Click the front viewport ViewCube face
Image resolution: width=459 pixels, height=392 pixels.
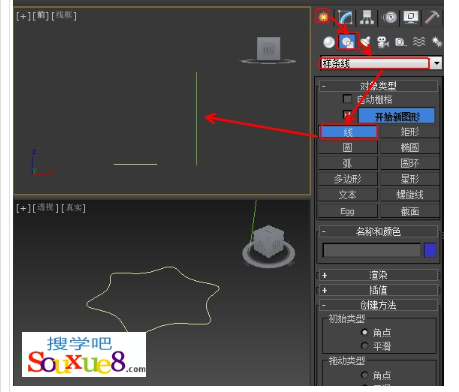click(268, 48)
